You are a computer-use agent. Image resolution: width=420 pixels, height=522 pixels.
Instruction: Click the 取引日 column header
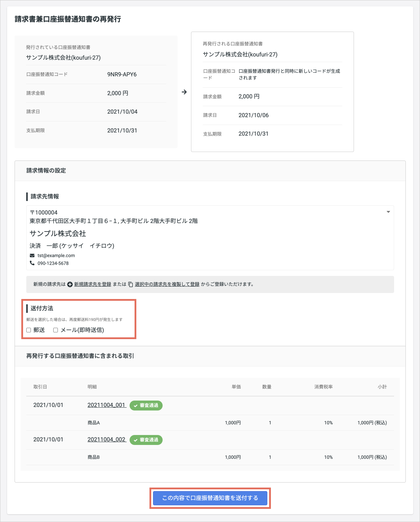point(40,387)
